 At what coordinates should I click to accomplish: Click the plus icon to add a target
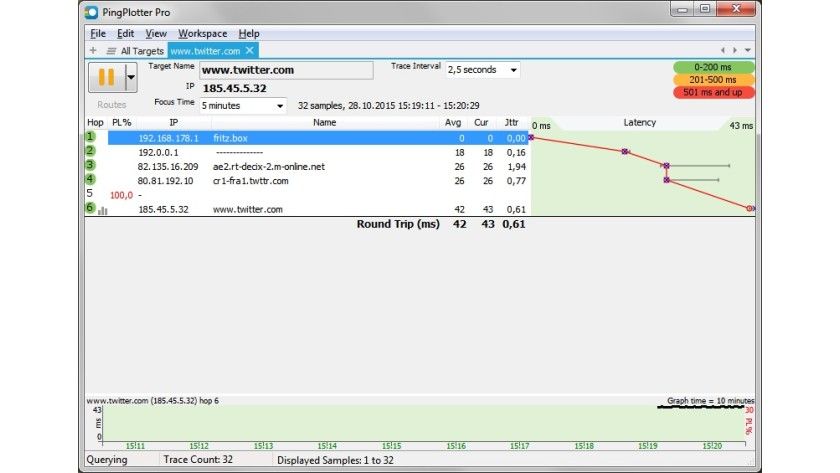[93, 50]
